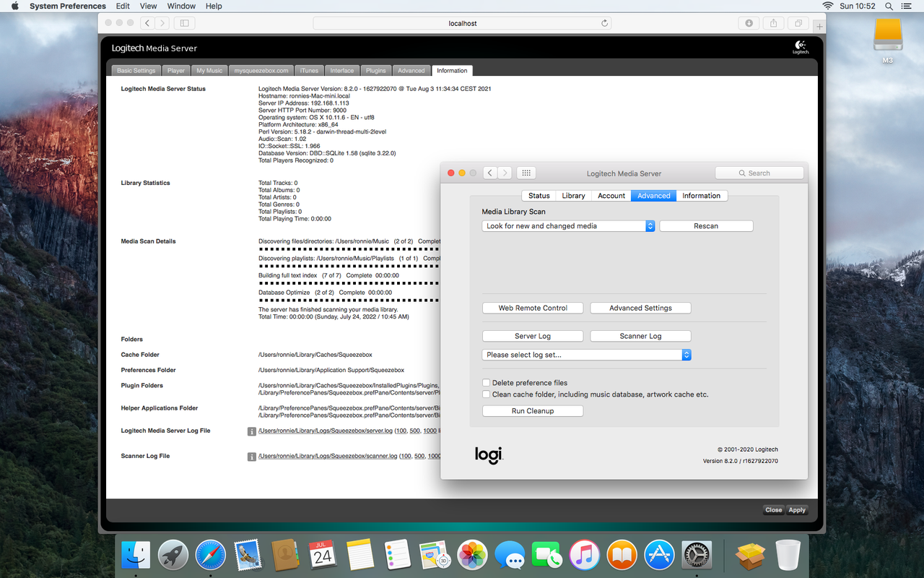924x578 pixels.
Task: Click the Rescan button
Action: [x=706, y=225]
